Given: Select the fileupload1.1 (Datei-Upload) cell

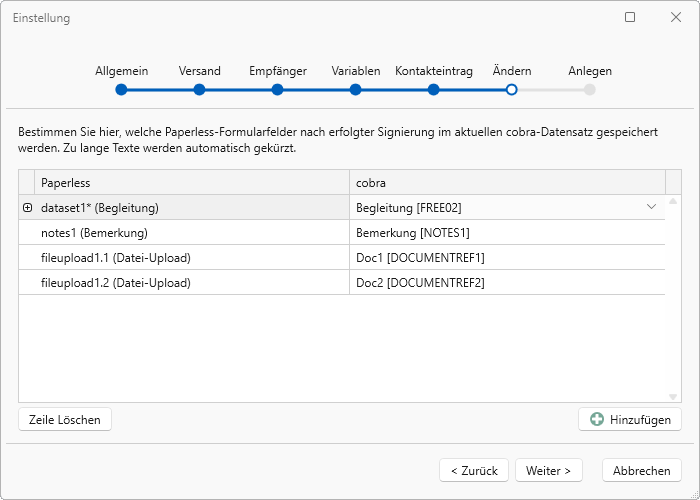Looking at the screenshot, I should point(192,258).
